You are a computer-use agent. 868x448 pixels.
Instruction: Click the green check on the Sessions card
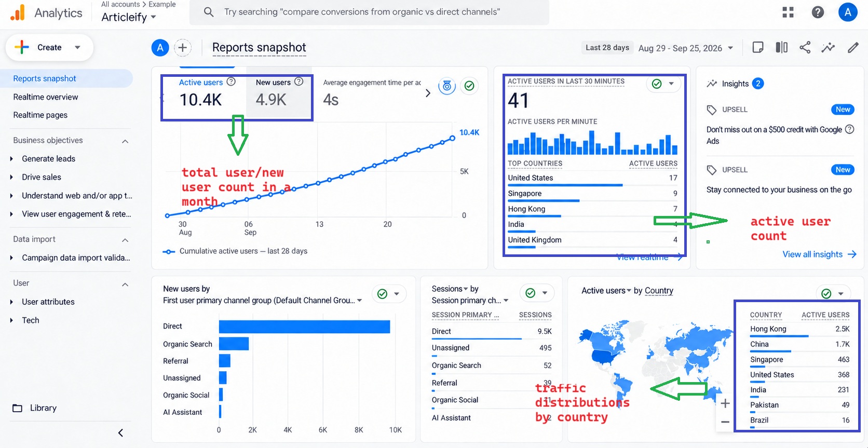(x=530, y=293)
